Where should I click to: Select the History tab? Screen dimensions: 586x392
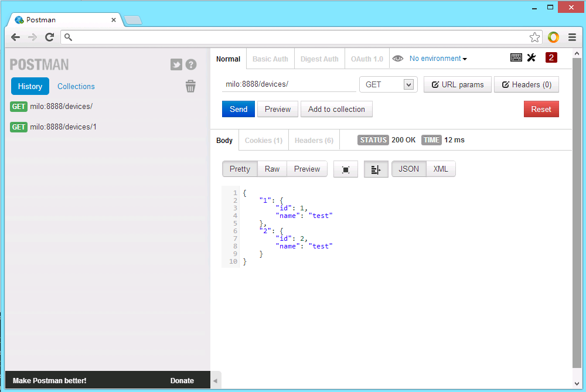click(30, 86)
